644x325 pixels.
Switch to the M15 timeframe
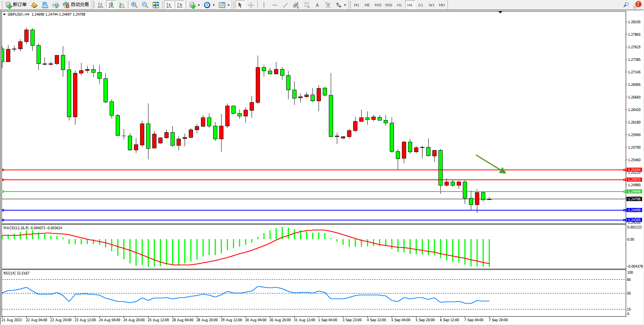click(378, 5)
